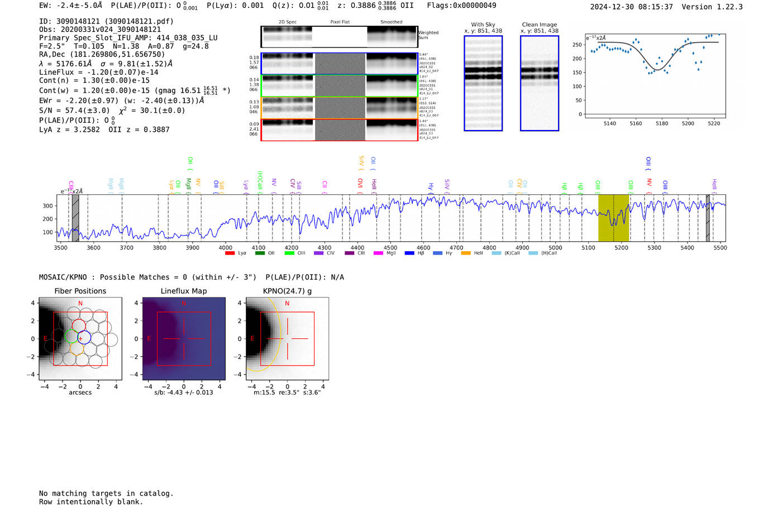
Task: Click the 'Row intentionally blank.' text
Action: pyautogui.click(x=91, y=502)
